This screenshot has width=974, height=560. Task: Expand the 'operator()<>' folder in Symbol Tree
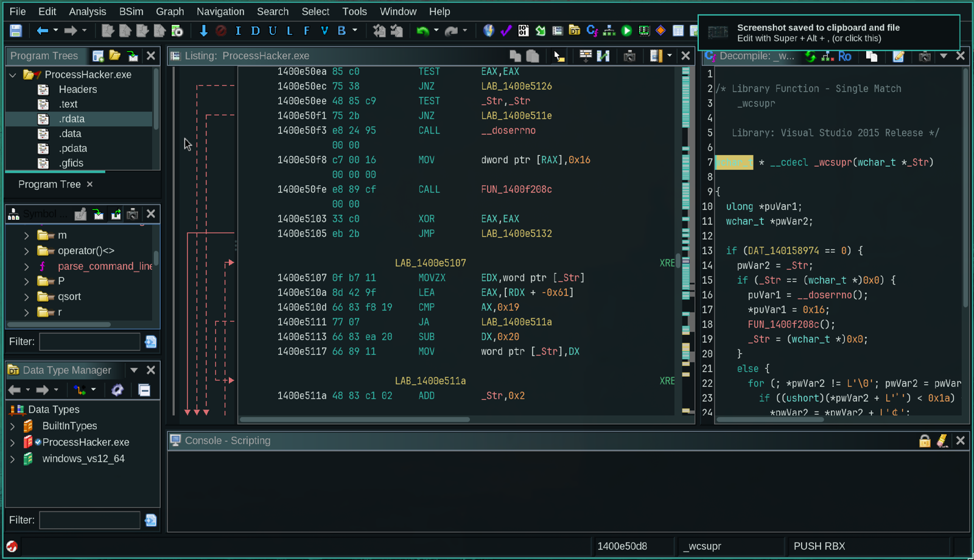(26, 251)
